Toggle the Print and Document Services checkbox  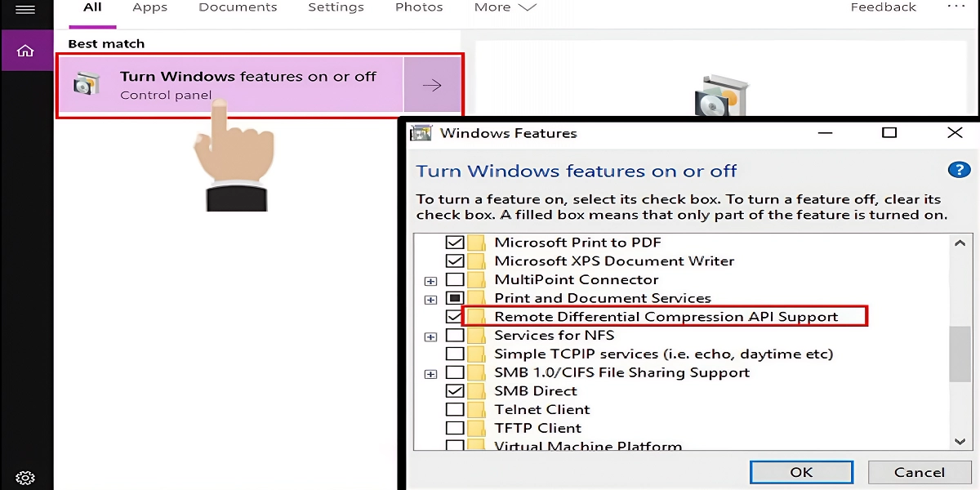point(455,298)
